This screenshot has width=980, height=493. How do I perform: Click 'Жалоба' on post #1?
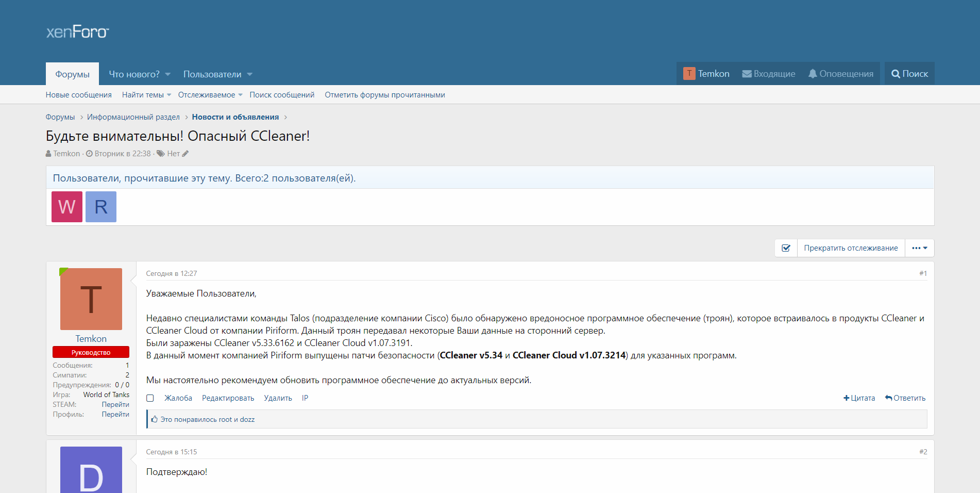tap(178, 398)
